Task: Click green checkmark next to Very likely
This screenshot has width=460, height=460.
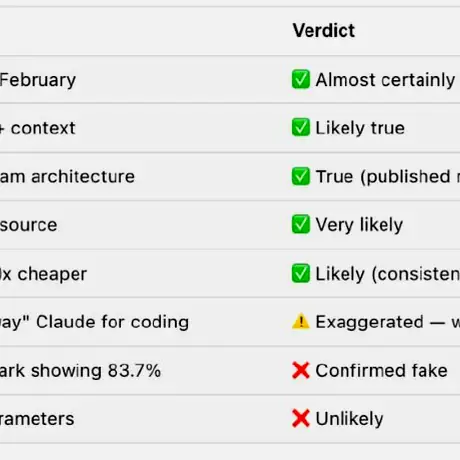Action: coord(301,224)
